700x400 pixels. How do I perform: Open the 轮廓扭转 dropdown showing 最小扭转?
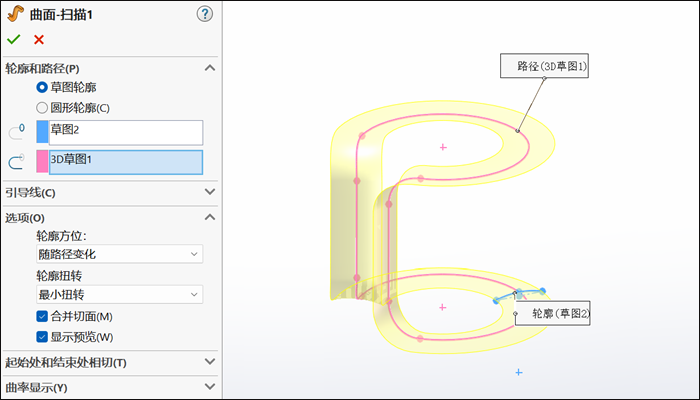(x=119, y=294)
